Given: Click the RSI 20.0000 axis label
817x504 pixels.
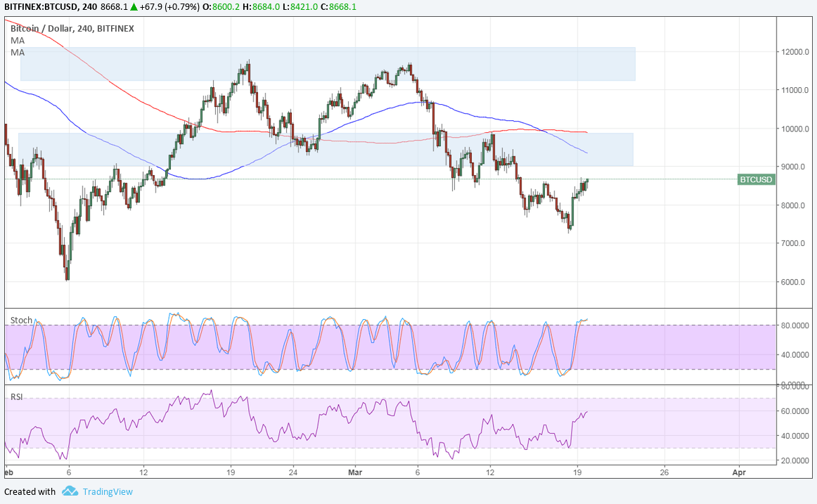Looking at the screenshot, I should pyautogui.click(x=795, y=460).
